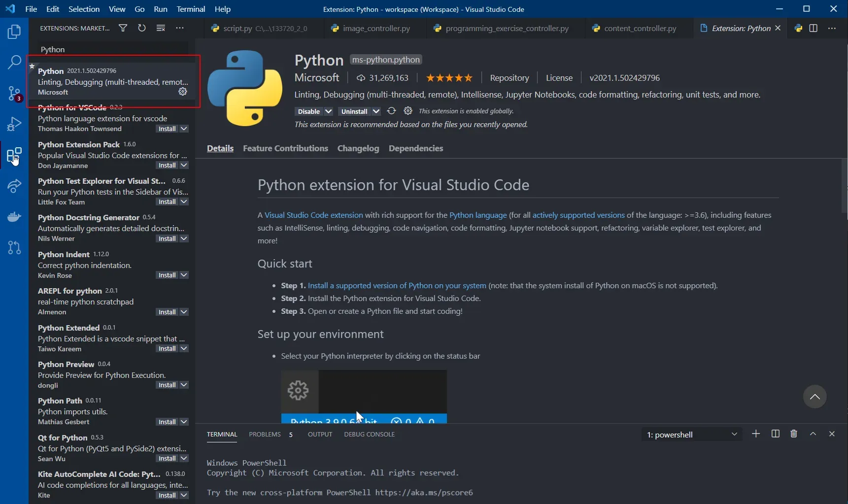Open the Dependencies tab
The height and width of the screenshot is (504, 848).
tap(416, 148)
